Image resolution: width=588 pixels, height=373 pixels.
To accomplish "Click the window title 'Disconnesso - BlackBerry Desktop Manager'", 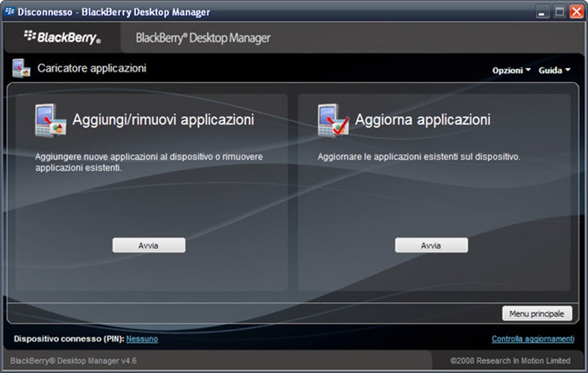I will click(x=114, y=12).
